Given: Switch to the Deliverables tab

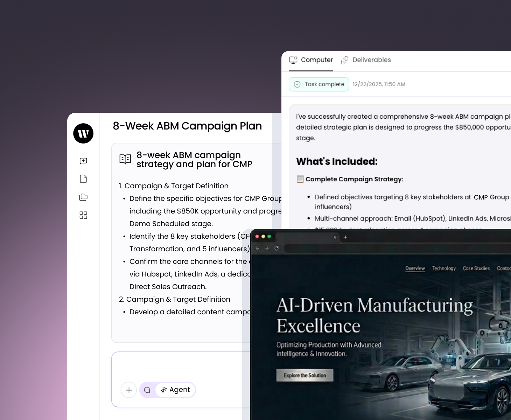Looking at the screenshot, I should click(366, 60).
